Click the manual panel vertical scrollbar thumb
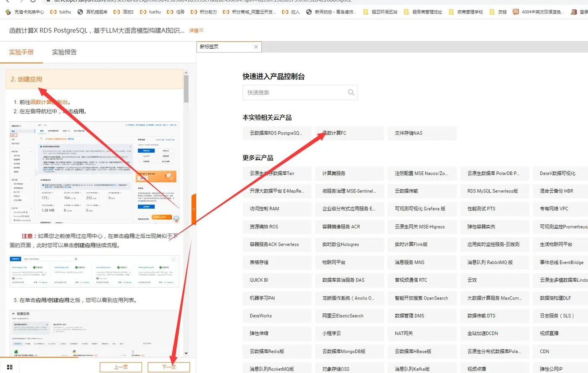Image resolution: width=588 pixels, height=373 pixels. [x=186, y=89]
